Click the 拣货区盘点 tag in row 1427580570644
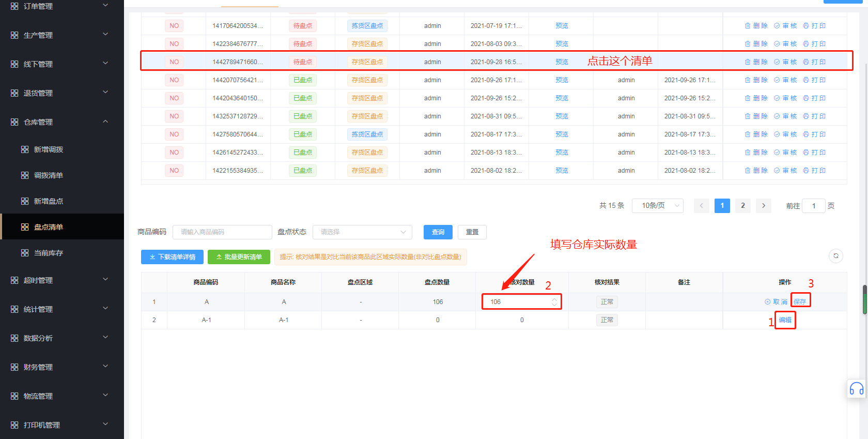 pyautogui.click(x=367, y=134)
